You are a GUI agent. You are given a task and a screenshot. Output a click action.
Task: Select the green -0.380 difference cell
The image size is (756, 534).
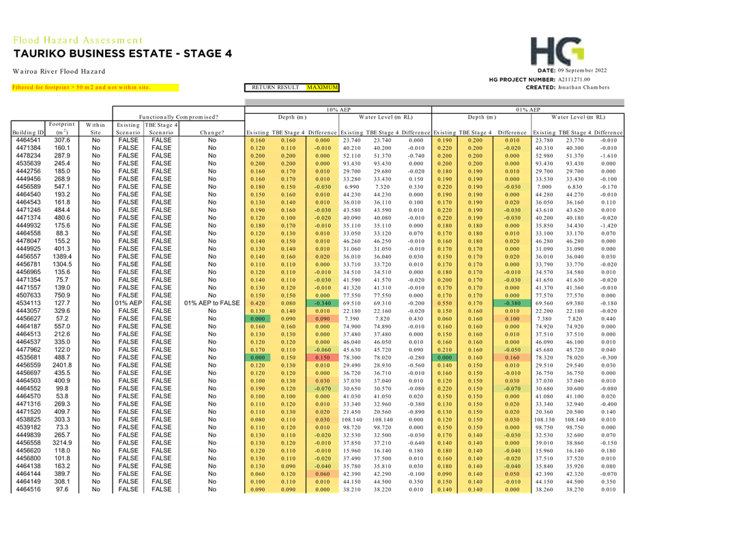click(512, 303)
